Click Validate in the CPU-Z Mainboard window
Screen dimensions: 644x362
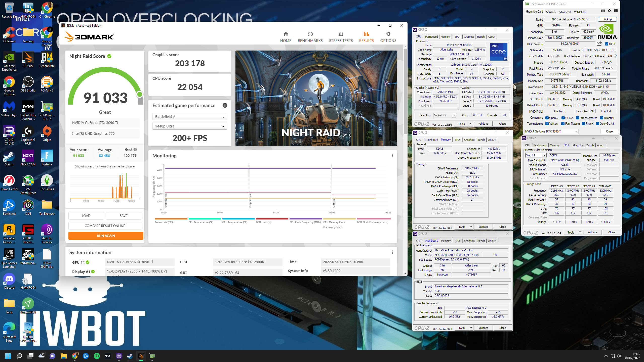coord(483,328)
